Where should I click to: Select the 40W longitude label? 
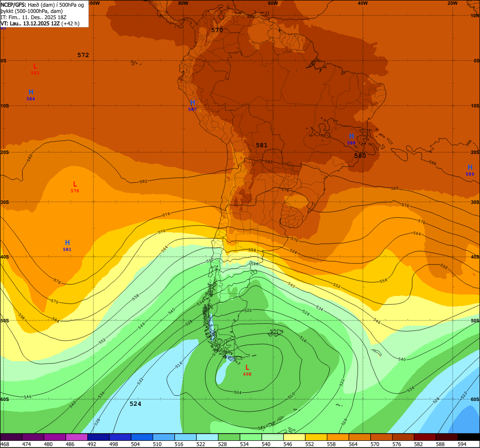click(362, 3)
